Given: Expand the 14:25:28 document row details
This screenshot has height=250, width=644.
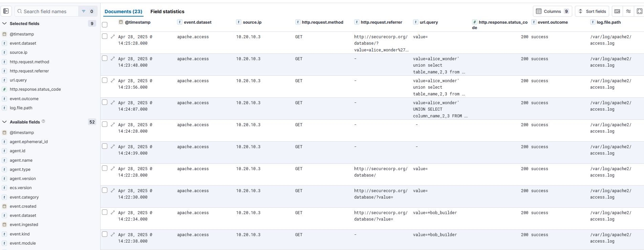Looking at the screenshot, I should [113, 37].
